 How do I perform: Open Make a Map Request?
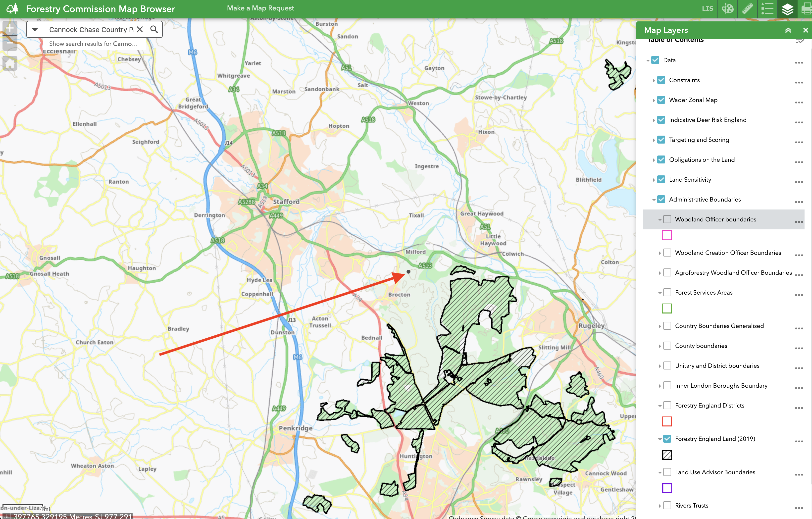point(260,8)
